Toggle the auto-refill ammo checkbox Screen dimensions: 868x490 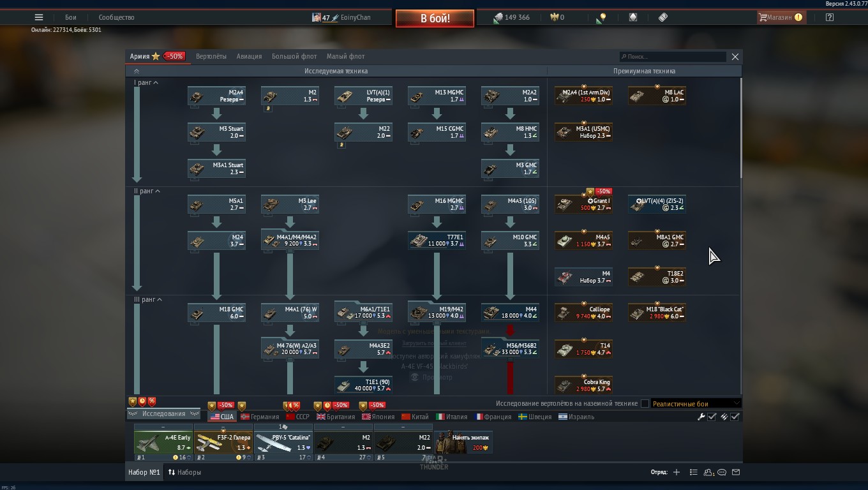click(x=735, y=417)
